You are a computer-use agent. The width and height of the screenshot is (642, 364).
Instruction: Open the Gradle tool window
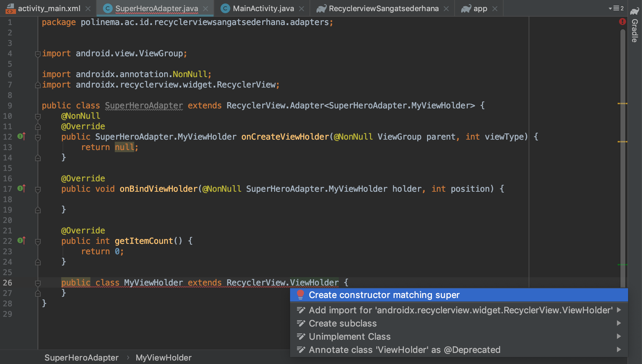click(x=635, y=25)
